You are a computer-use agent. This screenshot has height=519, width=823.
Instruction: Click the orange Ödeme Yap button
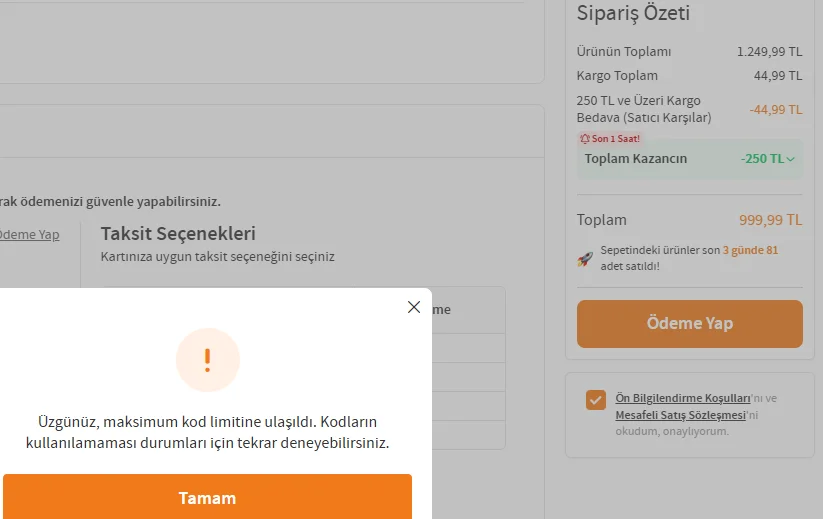[x=690, y=324]
